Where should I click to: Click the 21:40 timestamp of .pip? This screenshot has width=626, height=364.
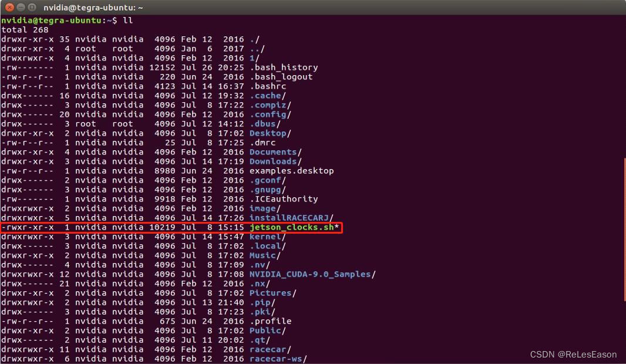(x=231, y=302)
